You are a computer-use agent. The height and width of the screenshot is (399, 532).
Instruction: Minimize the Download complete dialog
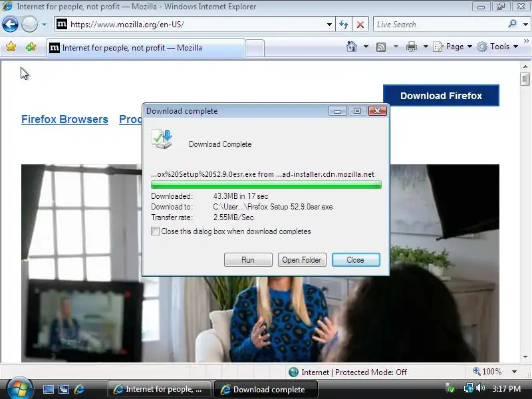337,111
